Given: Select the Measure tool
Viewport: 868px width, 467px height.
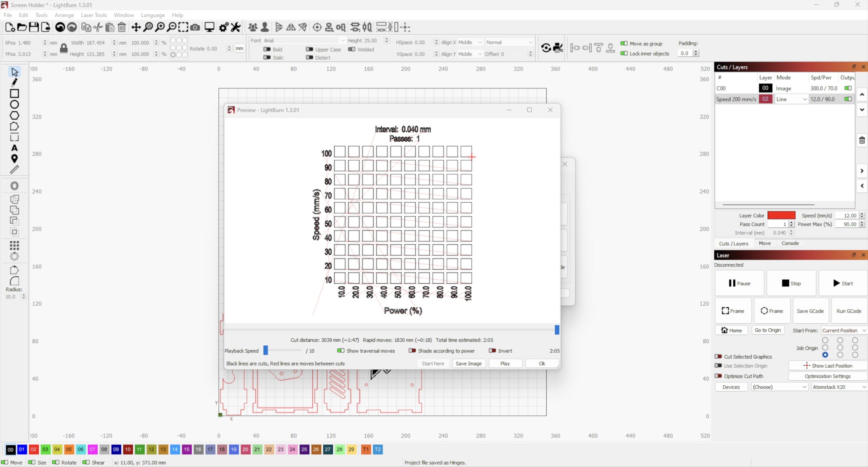Looking at the screenshot, I should pos(14,170).
